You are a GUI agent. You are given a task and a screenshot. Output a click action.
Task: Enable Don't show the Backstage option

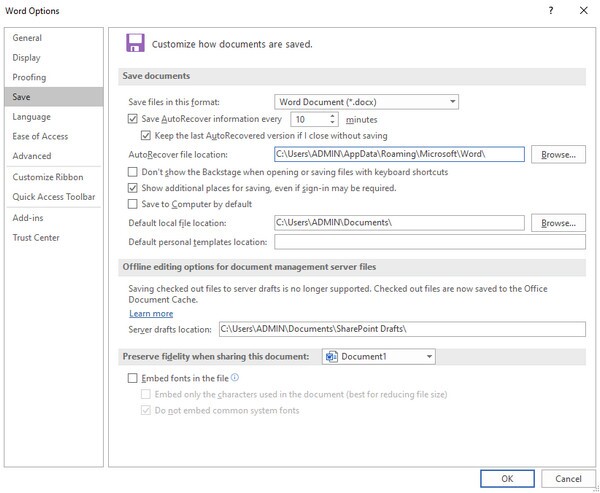134,172
